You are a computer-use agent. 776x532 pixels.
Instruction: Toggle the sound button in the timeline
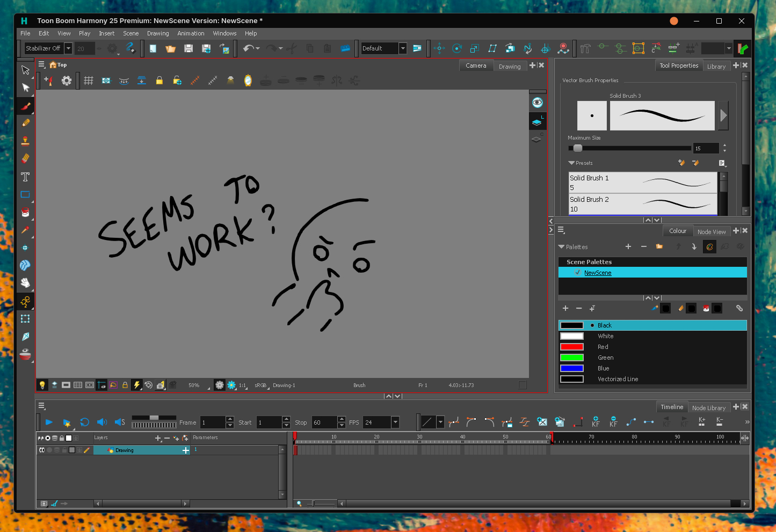[x=101, y=422]
